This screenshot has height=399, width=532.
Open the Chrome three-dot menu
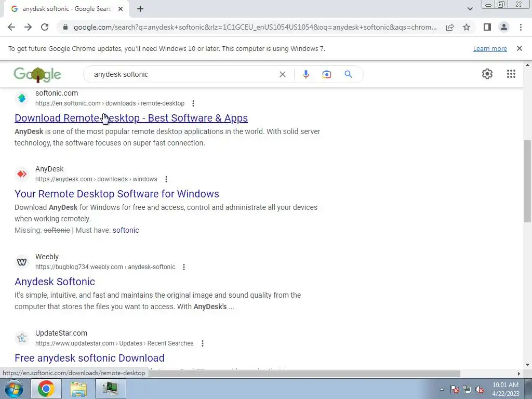tap(521, 27)
